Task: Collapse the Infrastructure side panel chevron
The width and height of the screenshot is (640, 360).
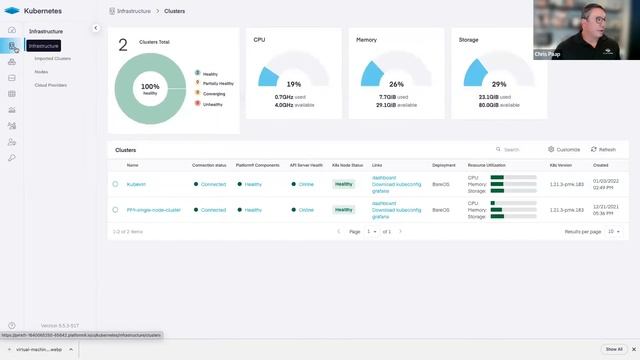Action: pyautogui.click(x=96, y=28)
